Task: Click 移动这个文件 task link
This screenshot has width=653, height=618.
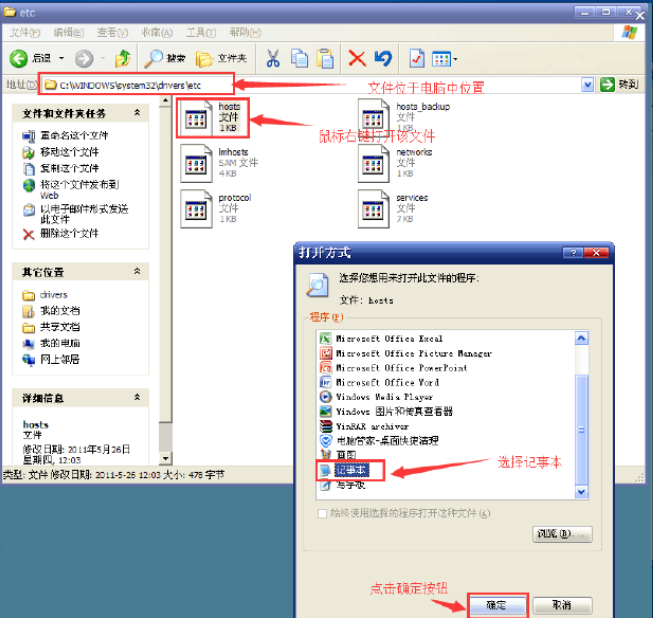Action: [69, 152]
